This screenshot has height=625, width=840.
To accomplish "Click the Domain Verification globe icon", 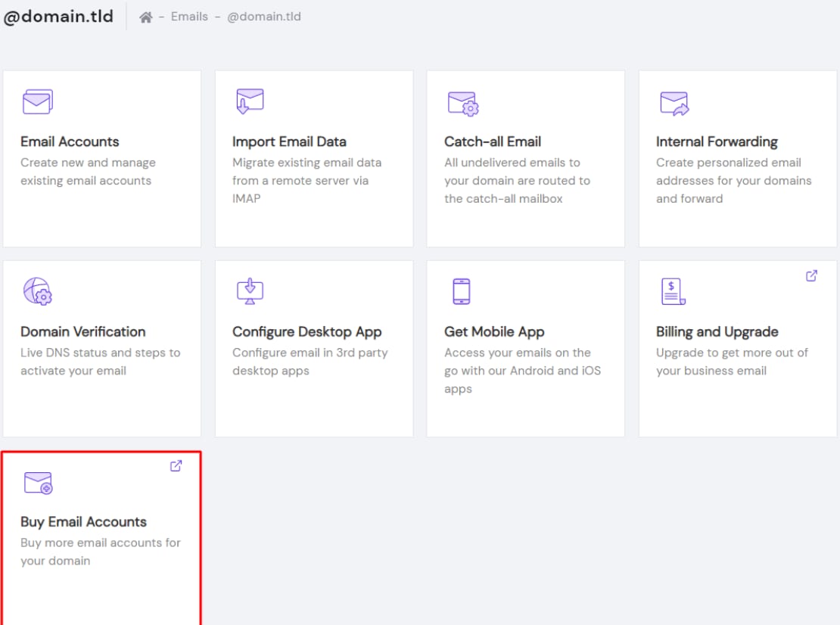I will (x=37, y=291).
